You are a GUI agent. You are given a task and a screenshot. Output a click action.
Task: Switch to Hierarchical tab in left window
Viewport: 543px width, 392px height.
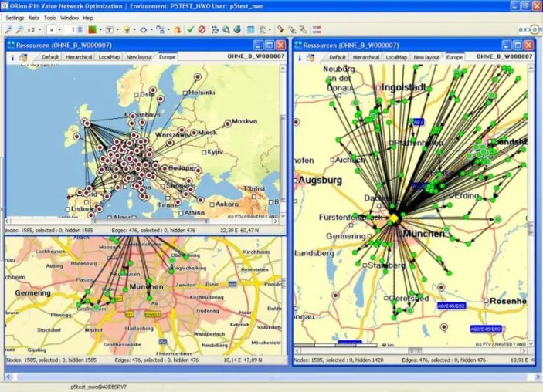(x=79, y=57)
